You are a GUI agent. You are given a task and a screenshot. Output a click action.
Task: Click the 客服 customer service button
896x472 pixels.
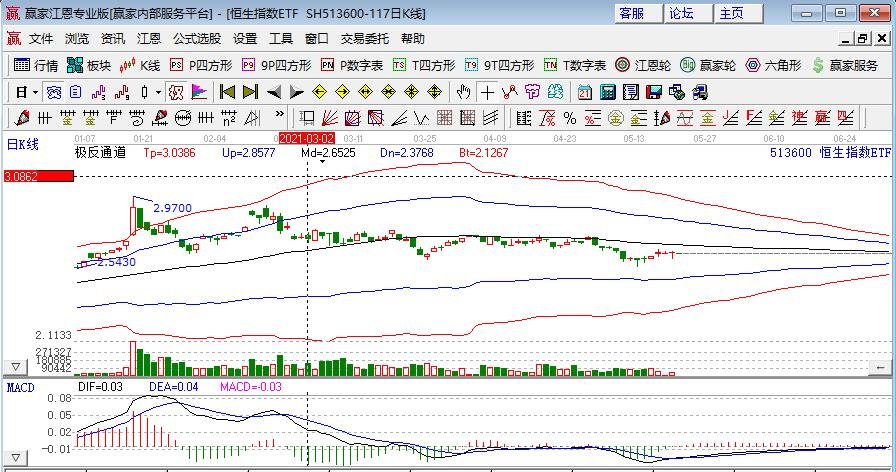[639, 13]
